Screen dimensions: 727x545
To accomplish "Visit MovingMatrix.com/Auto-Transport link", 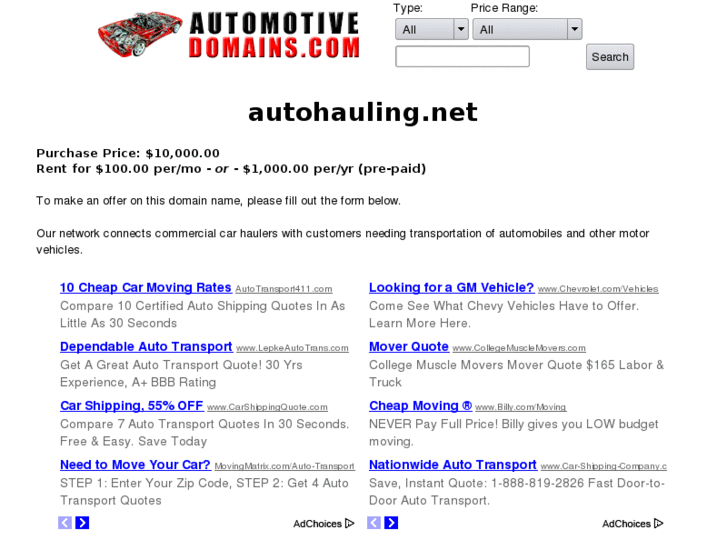I will 285,466.
